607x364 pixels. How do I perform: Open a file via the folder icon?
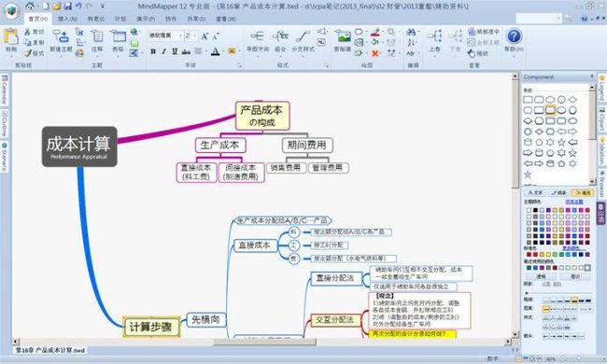(x=57, y=7)
